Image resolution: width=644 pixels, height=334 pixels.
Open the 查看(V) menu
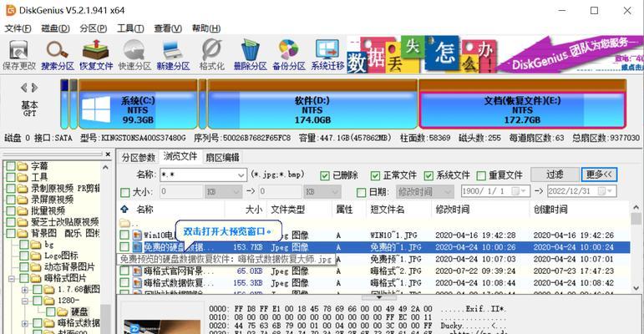(x=168, y=28)
